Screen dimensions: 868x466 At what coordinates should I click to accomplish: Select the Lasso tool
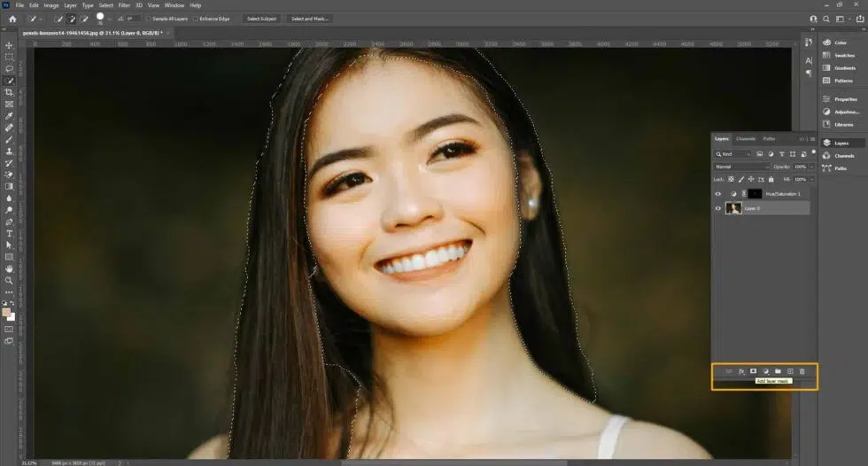click(9, 69)
